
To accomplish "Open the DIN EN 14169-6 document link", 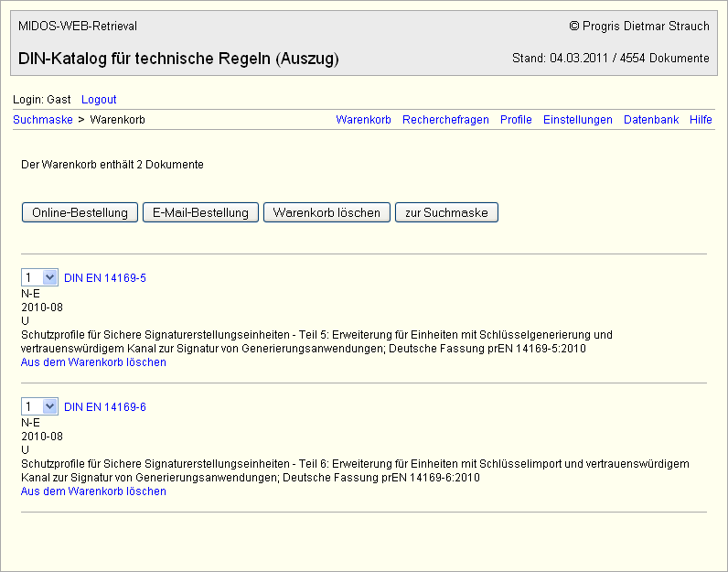I will tap(105, 406).
